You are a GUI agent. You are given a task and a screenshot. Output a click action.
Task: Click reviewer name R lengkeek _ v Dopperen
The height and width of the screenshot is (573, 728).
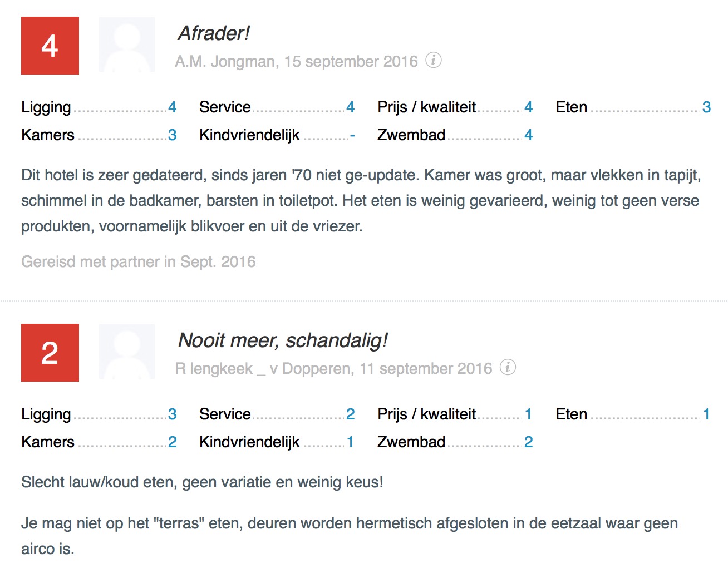263,368
